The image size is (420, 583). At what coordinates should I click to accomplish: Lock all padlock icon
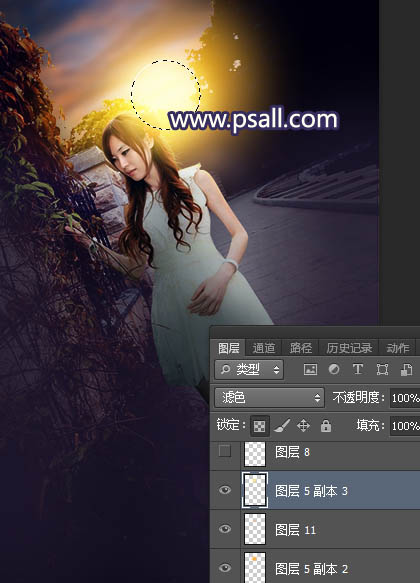(x=326, y=426)
